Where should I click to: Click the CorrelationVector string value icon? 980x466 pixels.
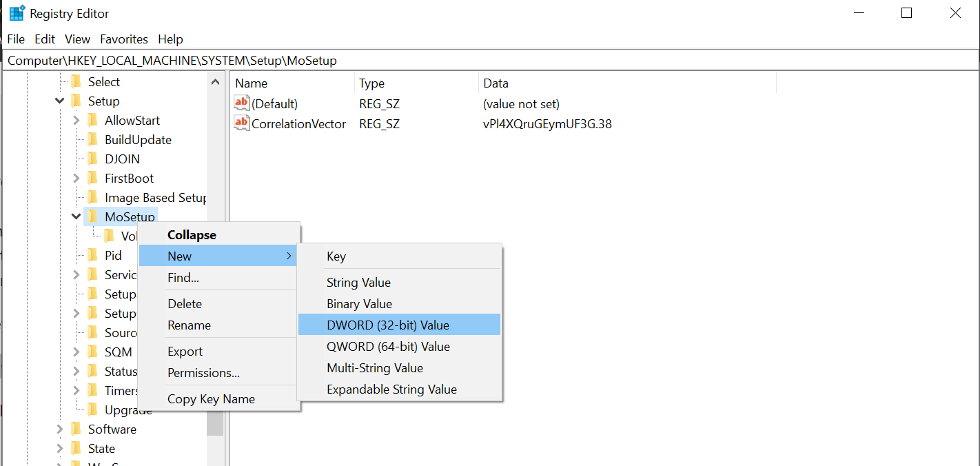241,123
